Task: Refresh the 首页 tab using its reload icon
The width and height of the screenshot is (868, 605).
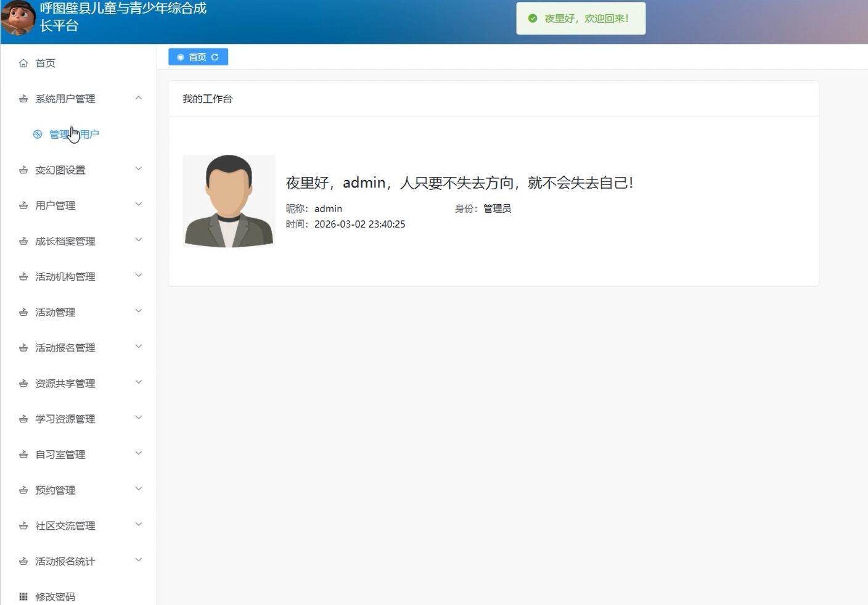Action: pos(215,57)
